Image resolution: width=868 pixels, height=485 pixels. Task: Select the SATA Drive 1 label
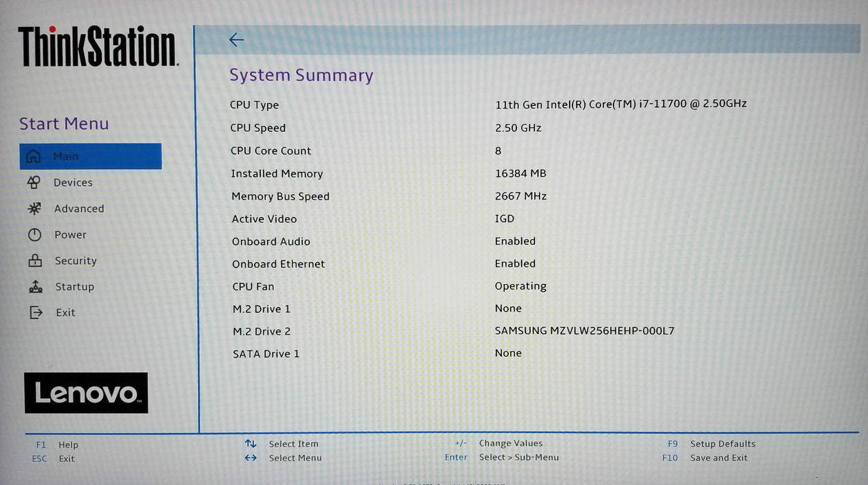click(266, 354)
